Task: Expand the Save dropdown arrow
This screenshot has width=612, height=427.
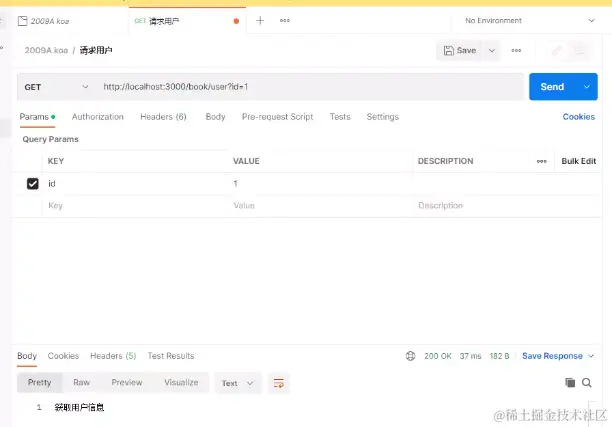Action: [x=491, y=50]
